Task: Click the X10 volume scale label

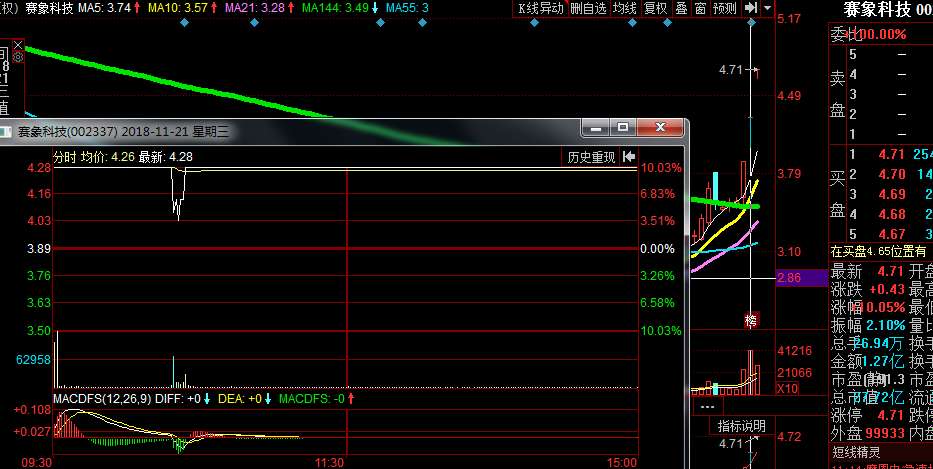Action: [760, 389]
